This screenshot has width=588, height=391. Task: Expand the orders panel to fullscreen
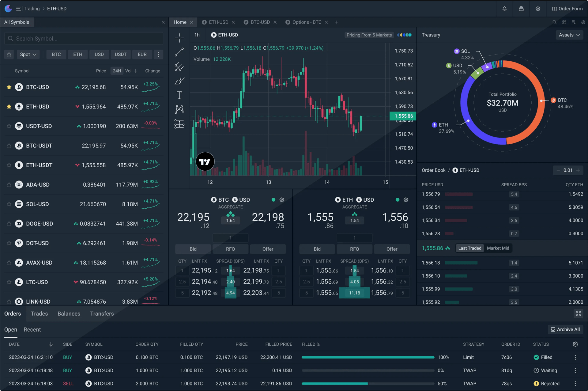tap(578, 313)
